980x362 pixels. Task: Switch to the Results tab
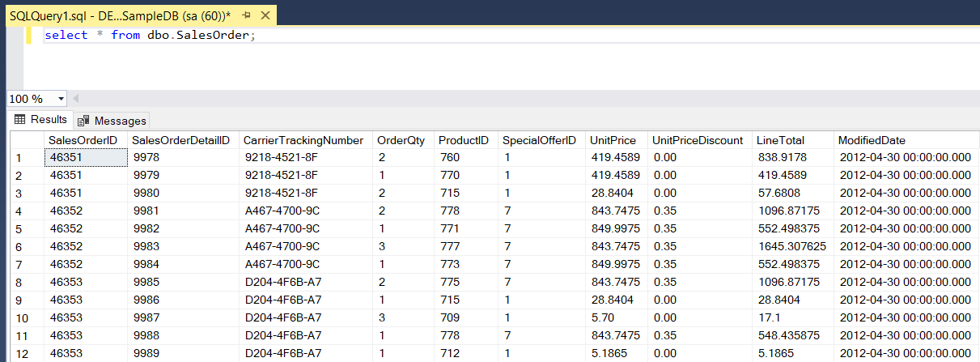(40, 120)
